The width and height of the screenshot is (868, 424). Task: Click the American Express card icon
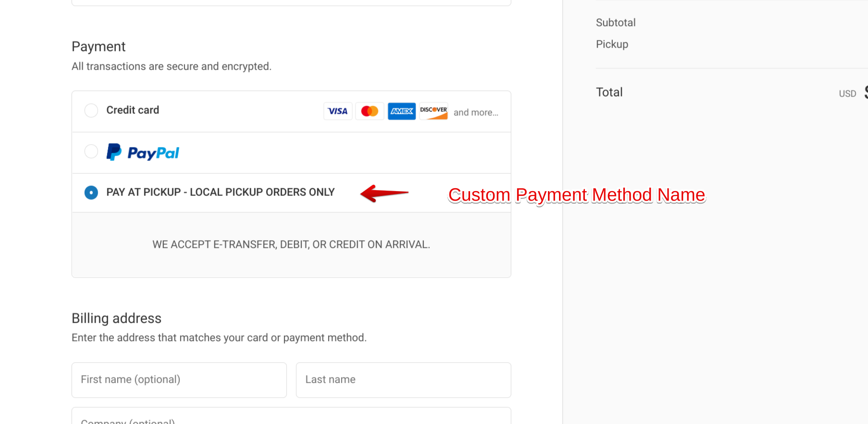[x=402, y=111]
